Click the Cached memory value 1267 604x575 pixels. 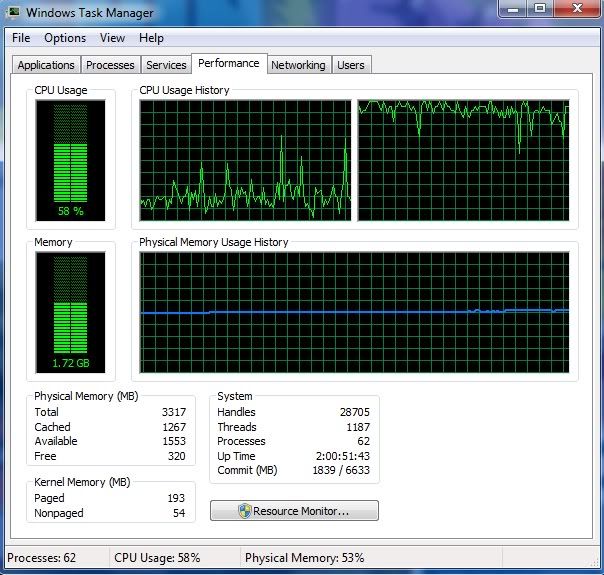[x=174, y=427]
